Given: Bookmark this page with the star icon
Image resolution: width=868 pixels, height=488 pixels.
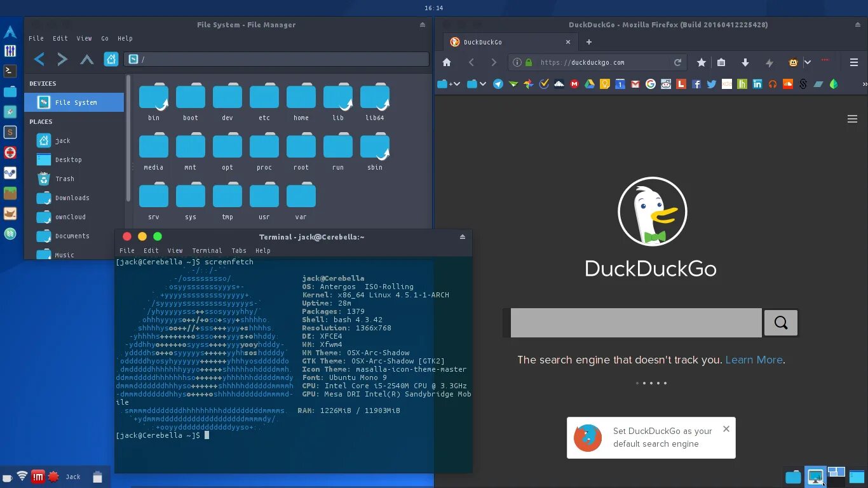Looking at the screenshot, I should (701, 62).
